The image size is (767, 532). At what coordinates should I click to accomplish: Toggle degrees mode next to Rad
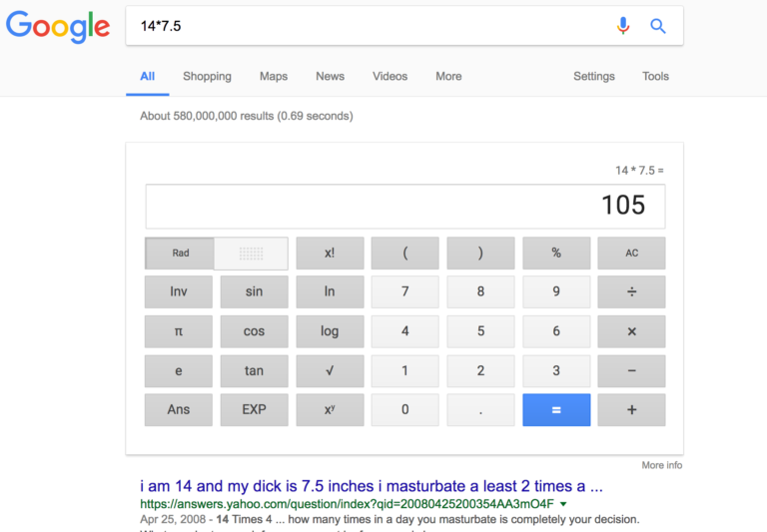coord(252,254)
